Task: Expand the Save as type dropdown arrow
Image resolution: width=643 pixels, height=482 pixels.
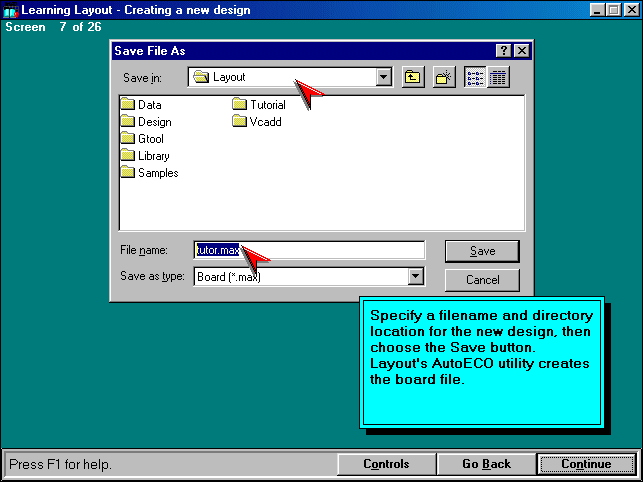Action: [415, 277]
